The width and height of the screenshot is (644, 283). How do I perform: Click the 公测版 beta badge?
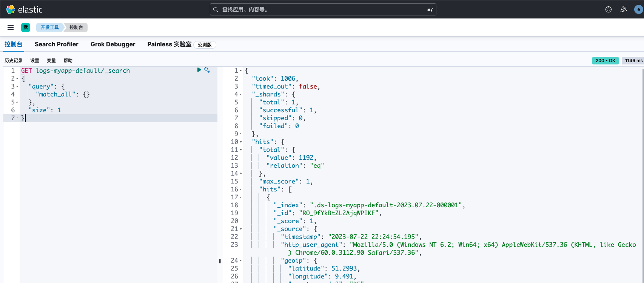(x=205, y=44)
